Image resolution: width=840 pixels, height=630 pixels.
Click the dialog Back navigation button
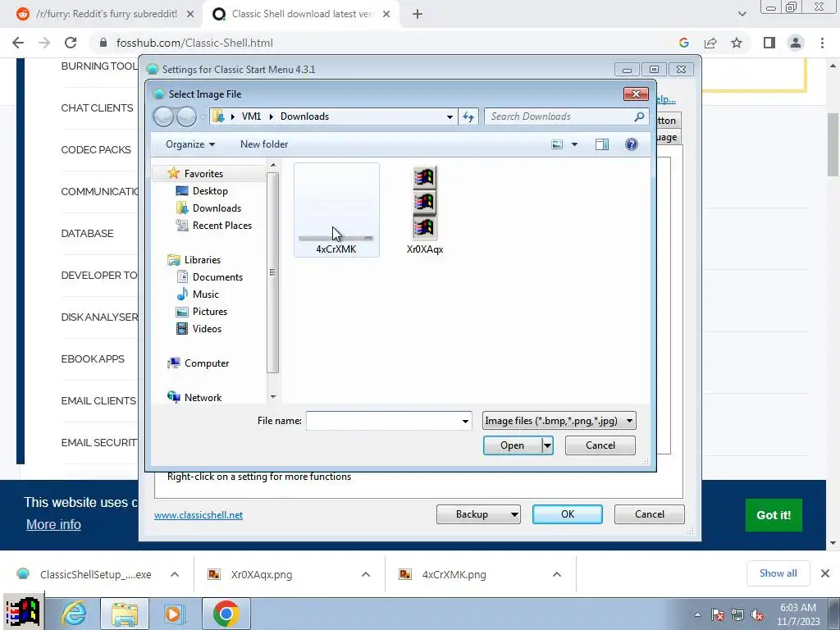coord(163,116)
